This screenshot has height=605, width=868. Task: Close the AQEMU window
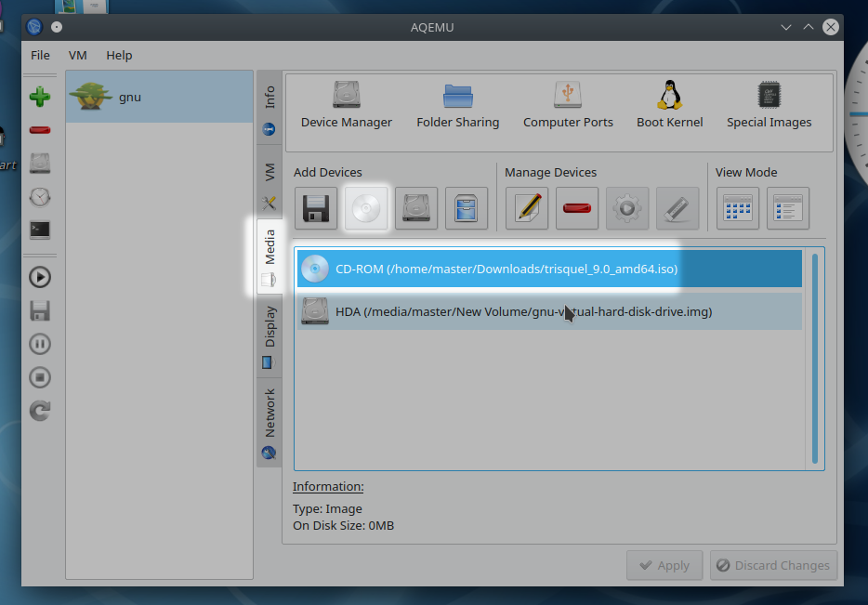click(830, 27)
